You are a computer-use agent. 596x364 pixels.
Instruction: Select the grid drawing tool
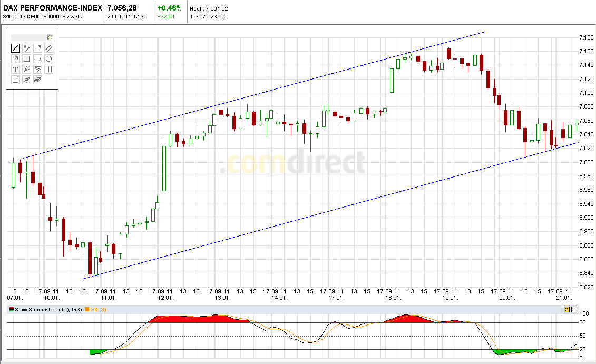[15, 80]
